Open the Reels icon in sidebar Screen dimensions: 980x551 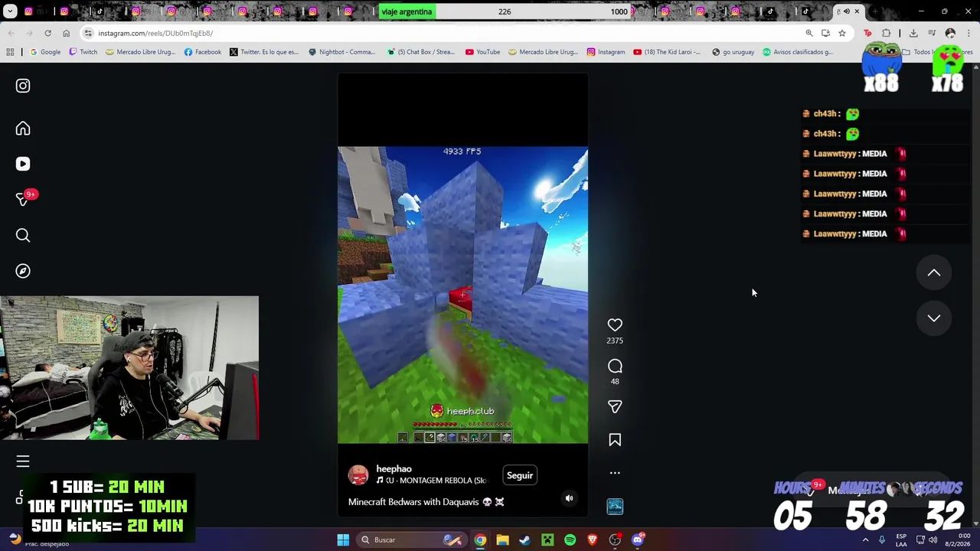click(23, 164)
